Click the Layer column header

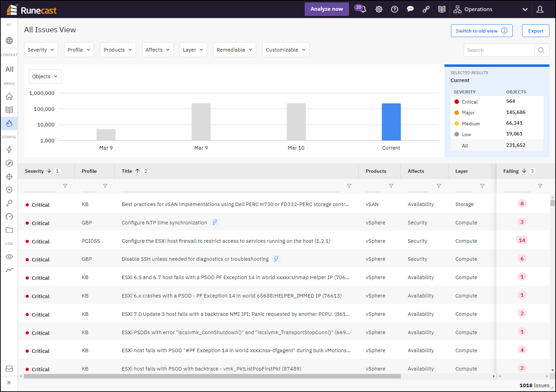click(462, 171)
